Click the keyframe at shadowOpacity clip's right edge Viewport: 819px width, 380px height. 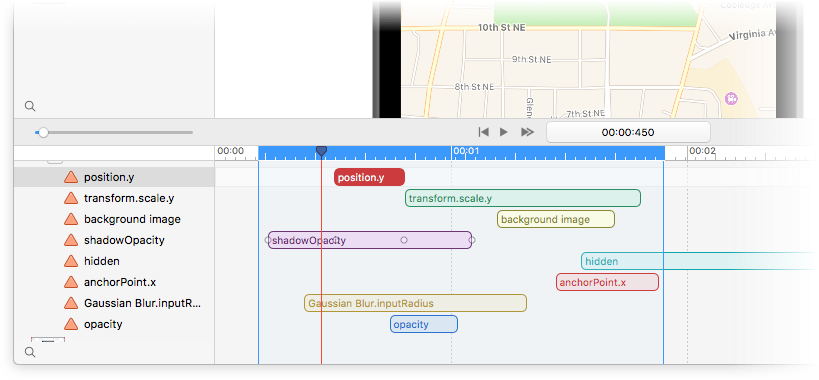[x=472, y=240]
